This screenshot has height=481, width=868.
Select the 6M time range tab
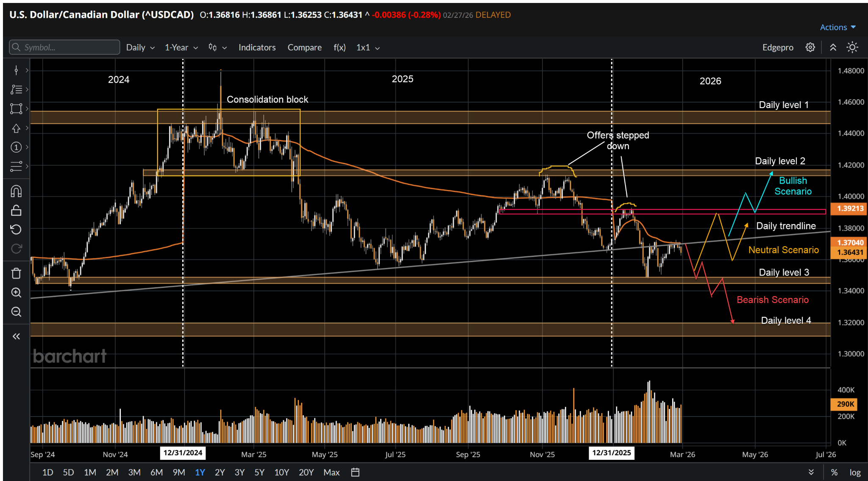point(156,472)
